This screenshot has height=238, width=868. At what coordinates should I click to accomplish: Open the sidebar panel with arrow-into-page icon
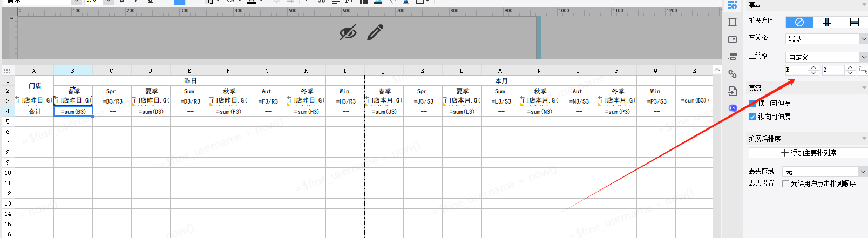coord(733,91)
